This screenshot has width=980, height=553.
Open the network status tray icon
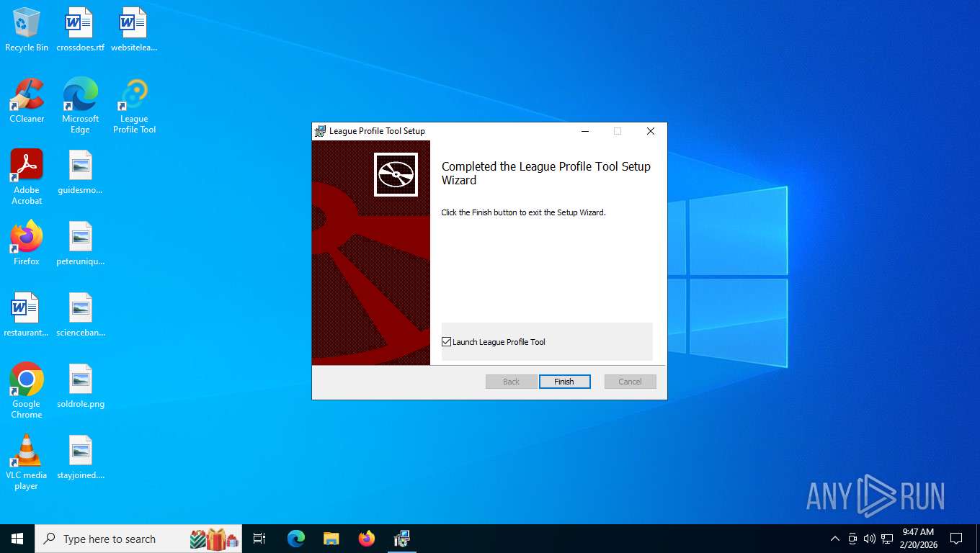pyautogui.click(x=887, y=539)
